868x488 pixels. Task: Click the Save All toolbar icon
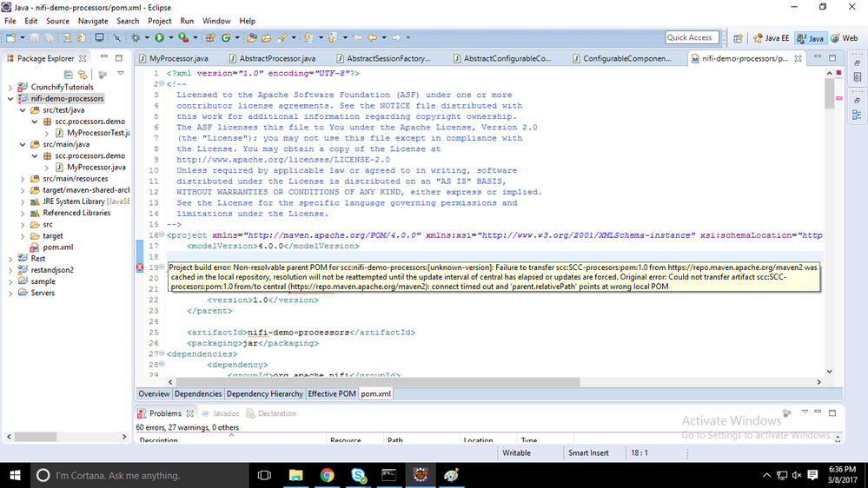50,37
